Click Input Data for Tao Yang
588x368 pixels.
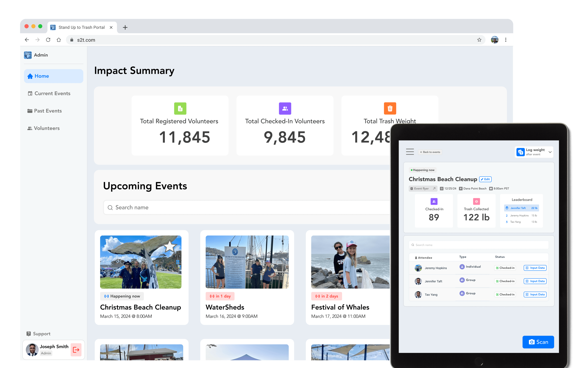coord(535,295)
